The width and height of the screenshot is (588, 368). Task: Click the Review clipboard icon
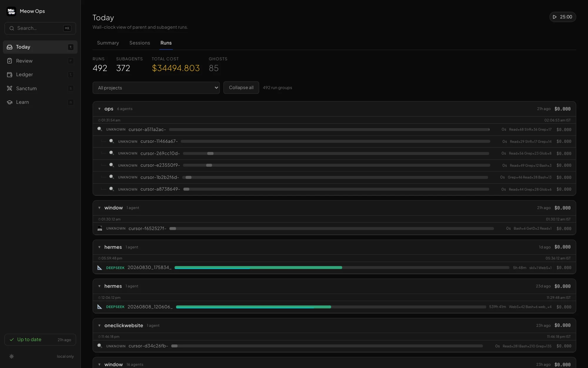click(x=10, y=61)
